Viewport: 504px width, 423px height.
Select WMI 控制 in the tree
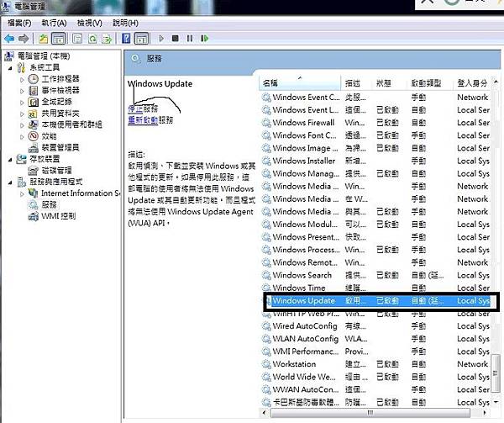click(59, 216)
